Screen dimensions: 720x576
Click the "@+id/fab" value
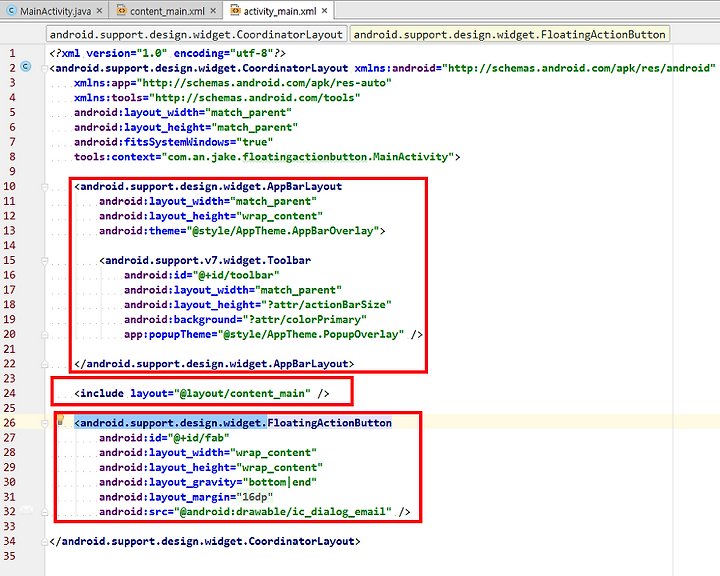(x=198, y=438)
